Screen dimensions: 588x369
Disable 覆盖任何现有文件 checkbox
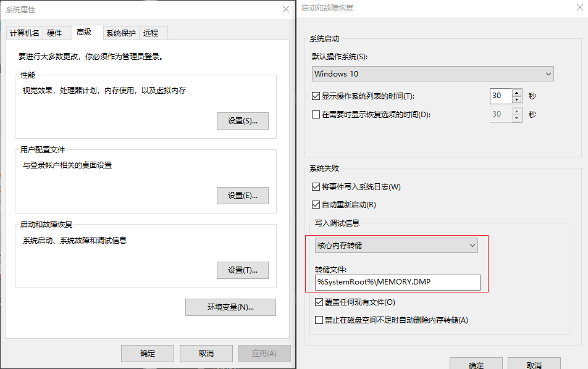coord(319,302)
